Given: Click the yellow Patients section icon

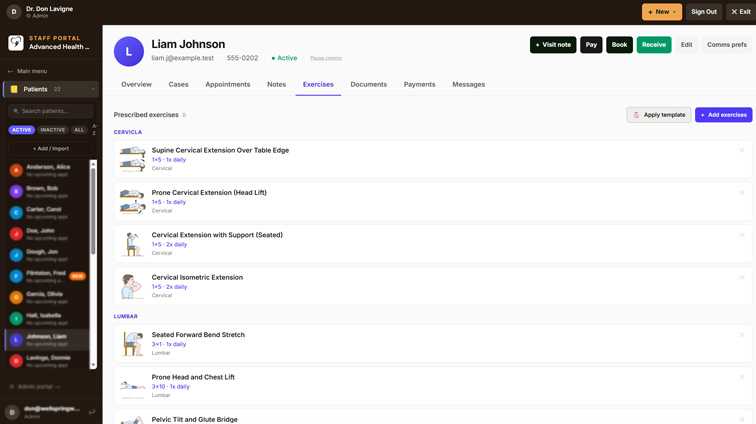Looking at the screenshot, I should (x=14, y=89).
